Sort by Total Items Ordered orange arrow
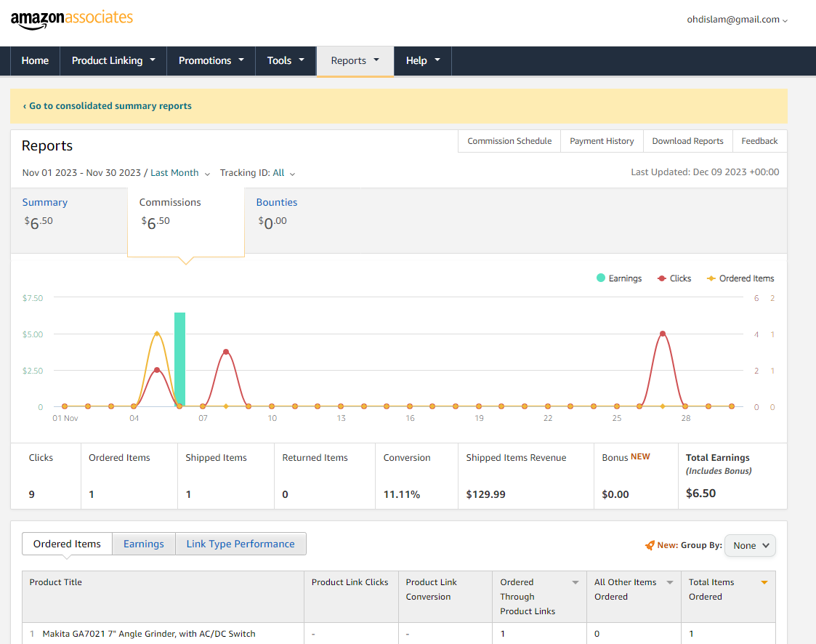The height and width of the screenshot is (644, 816). click(x=764, y=582)
